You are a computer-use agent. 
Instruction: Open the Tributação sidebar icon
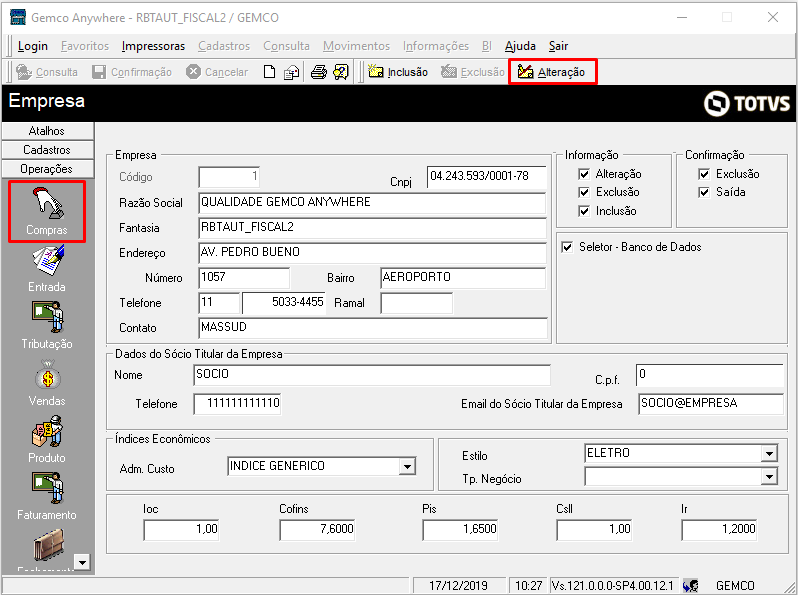coord(47,325)
